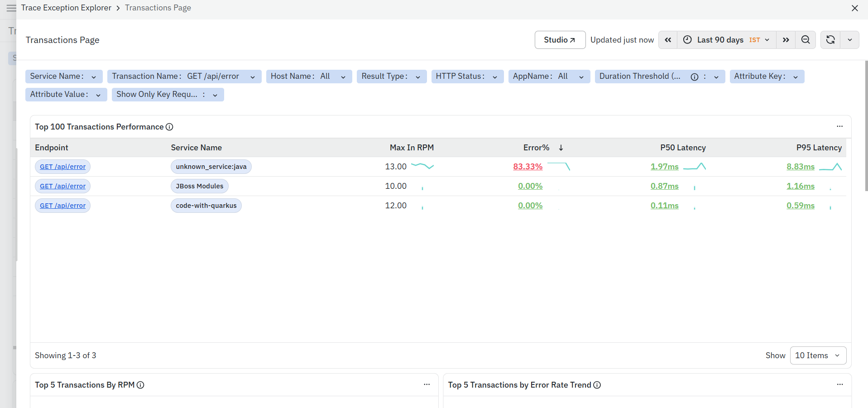Sort by the Service Name column

(197, 148)
